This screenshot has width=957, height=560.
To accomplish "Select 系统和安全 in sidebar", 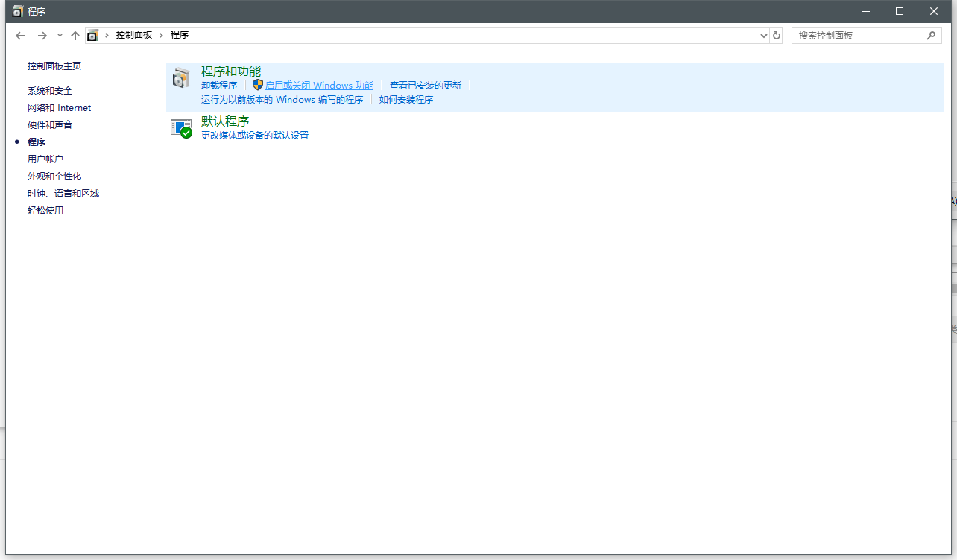I will click(x=50, y=91).
